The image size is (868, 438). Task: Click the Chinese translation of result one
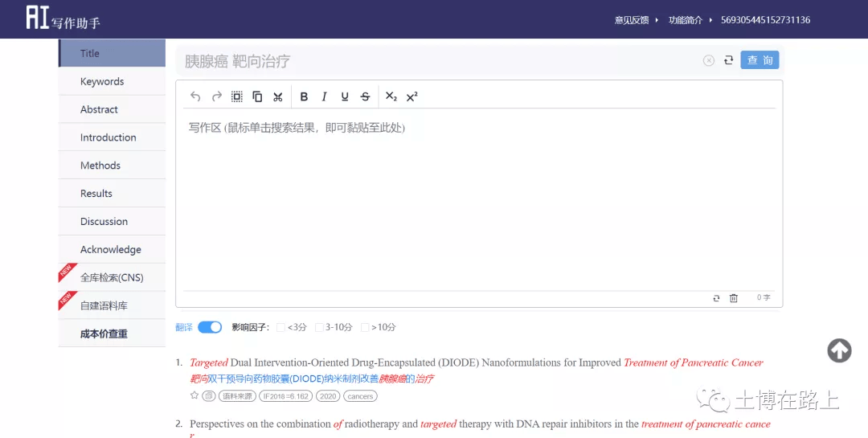tap(312, 379)
